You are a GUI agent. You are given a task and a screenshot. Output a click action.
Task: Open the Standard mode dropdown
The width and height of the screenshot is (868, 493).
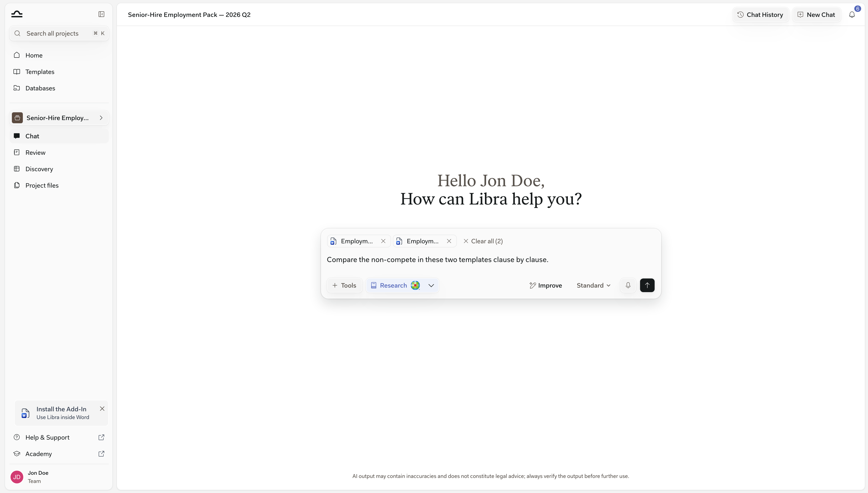(594, 286)
